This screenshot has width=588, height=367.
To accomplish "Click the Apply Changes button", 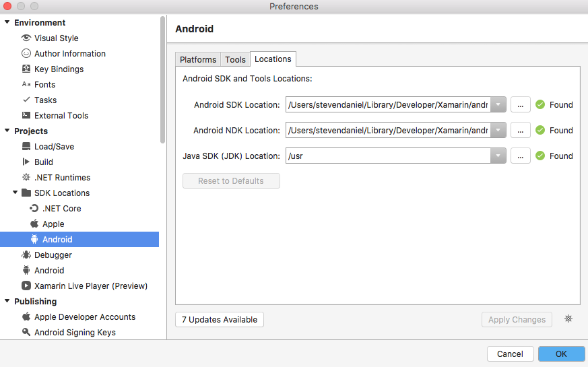I will (x=517, y=319).
